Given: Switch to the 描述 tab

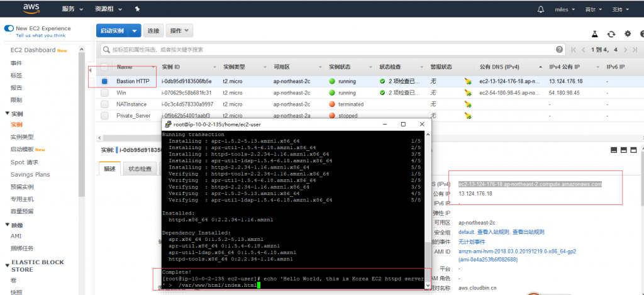Looking at the screenshot, I should pos(109,169).
